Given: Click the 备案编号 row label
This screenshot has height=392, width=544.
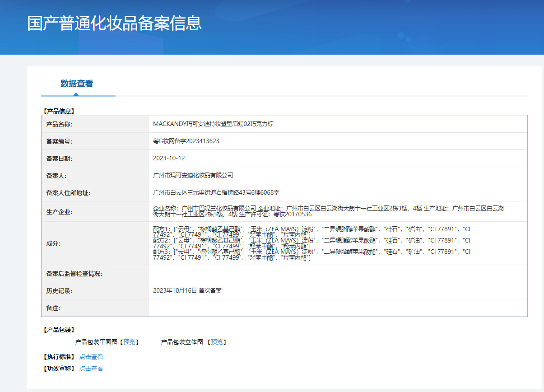Looking at the screenshot, I should [x=60, y=141].
